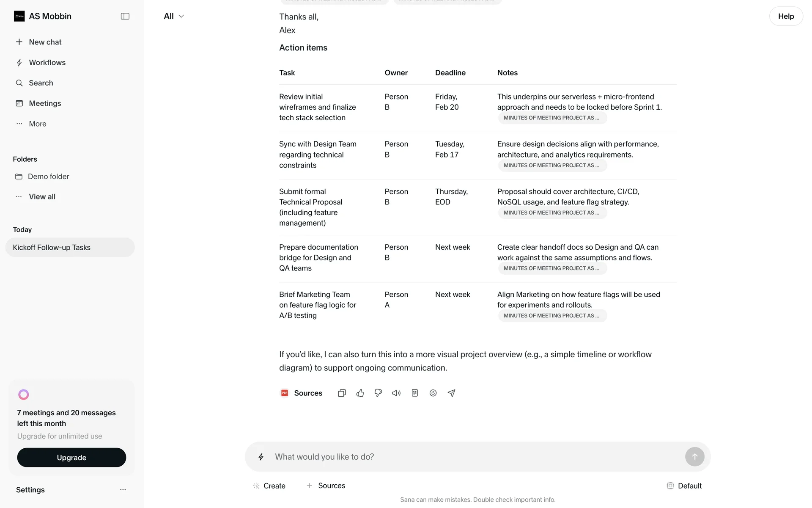Click the black Upgrade button
Screen dimensions: 812x508
(71, 458)
